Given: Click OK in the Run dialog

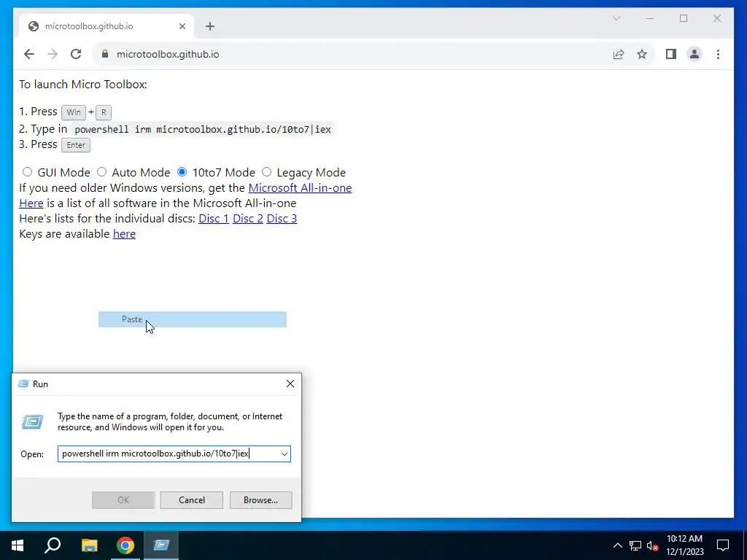Looking at the screenshot, I should (123, 500).
